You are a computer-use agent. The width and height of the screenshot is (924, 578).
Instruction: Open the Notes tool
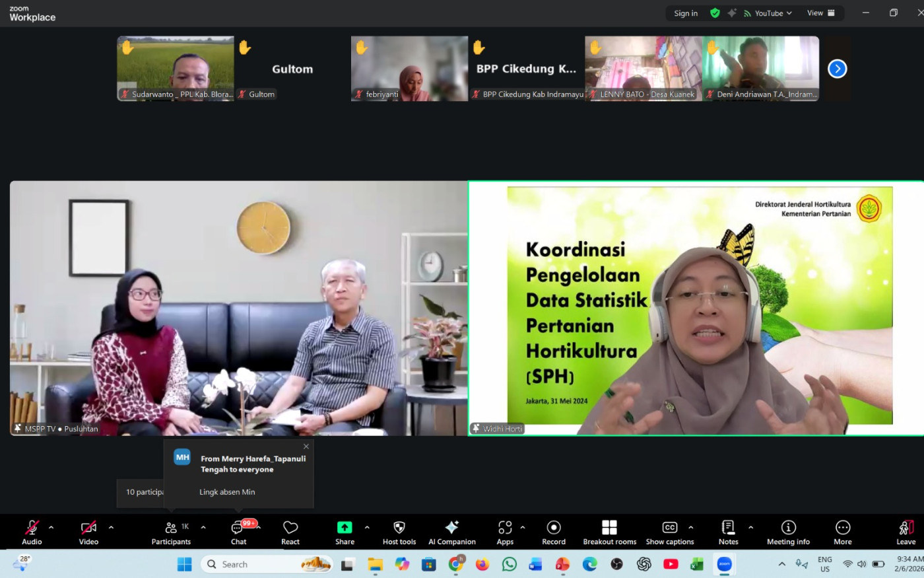[x=728, y=532]
